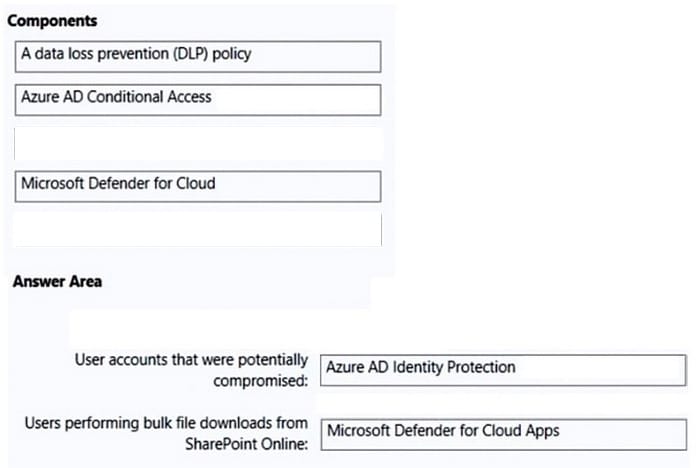
Task: Click the "SharePoint Online:" text
Action: click(x=247, y=444)
